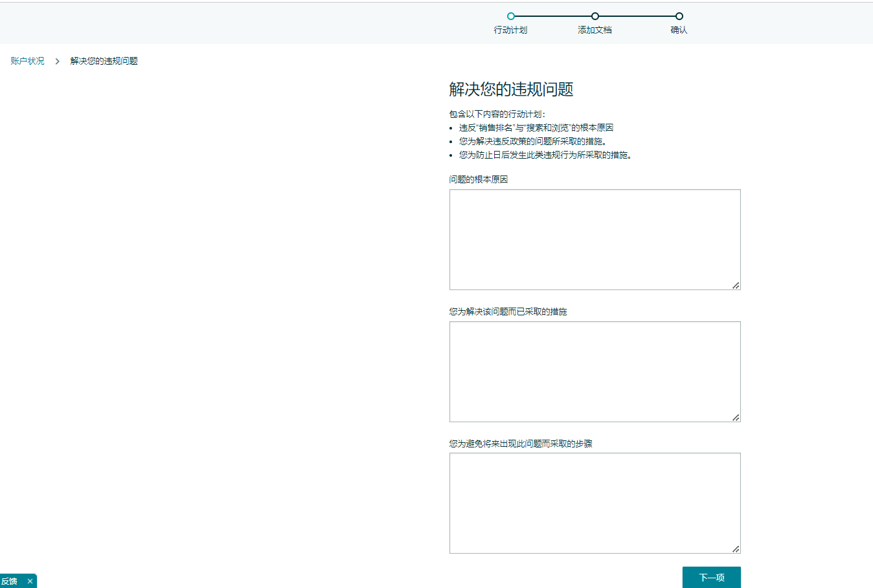Select the 添加文档 step label
873x588 pixels.
coord(595,30)
